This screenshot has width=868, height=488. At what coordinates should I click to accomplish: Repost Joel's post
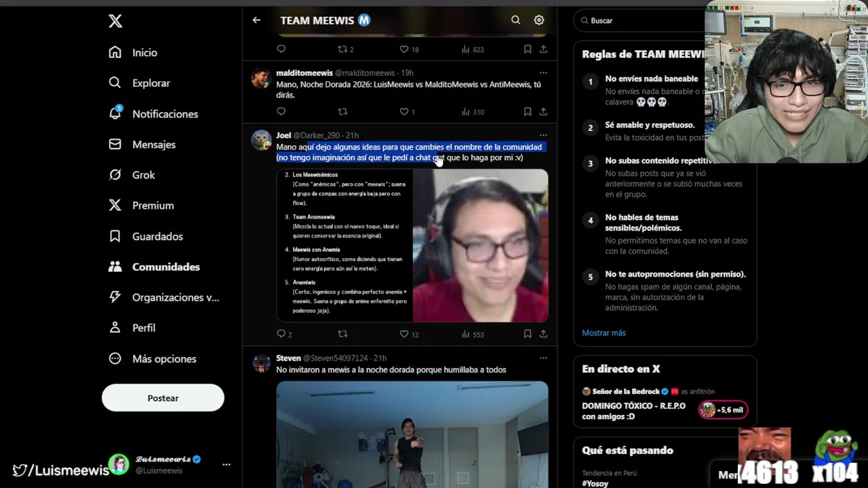click(x=342, y=333)
